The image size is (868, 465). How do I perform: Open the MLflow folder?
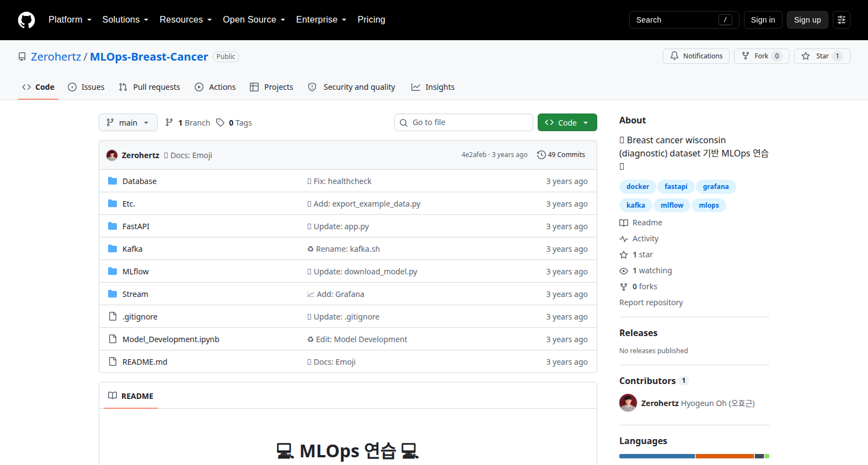[136, 272]
